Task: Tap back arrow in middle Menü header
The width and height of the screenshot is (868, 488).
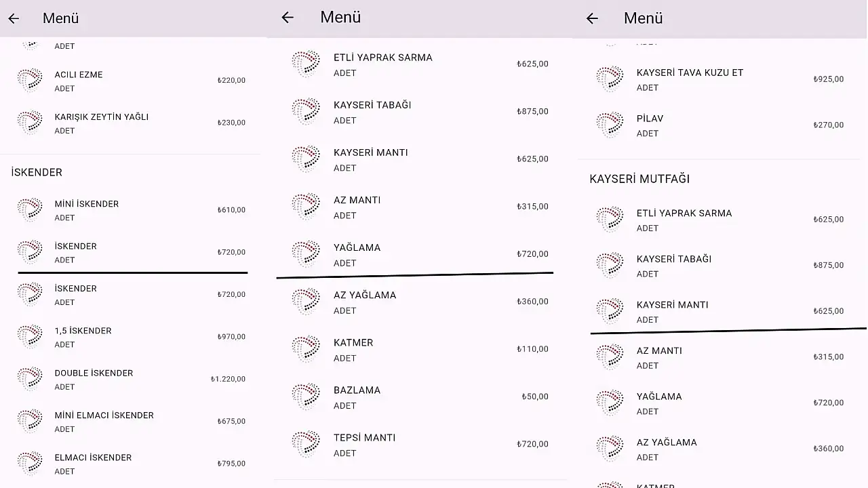Action: [288, 17]
